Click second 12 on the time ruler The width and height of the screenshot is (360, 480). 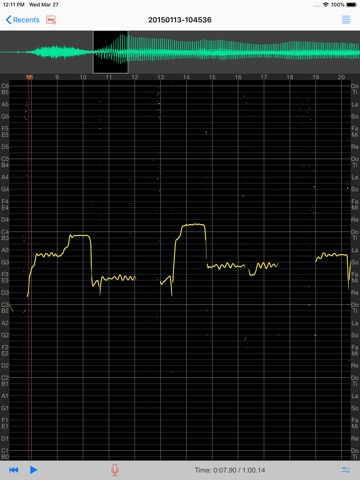(x=135, y=77)
